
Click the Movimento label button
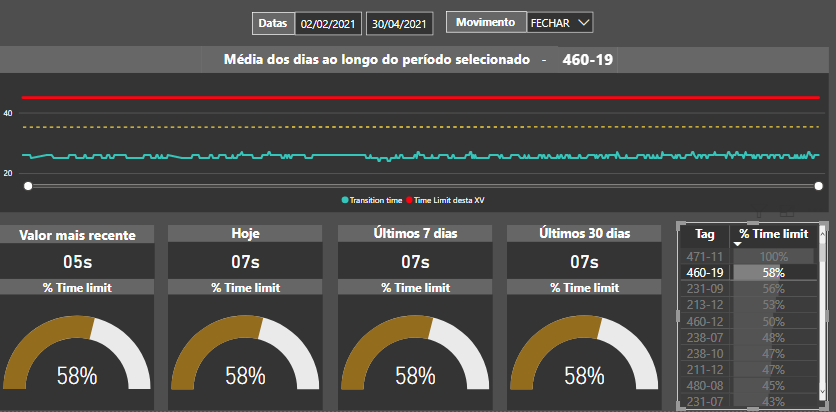coord(486,22)
